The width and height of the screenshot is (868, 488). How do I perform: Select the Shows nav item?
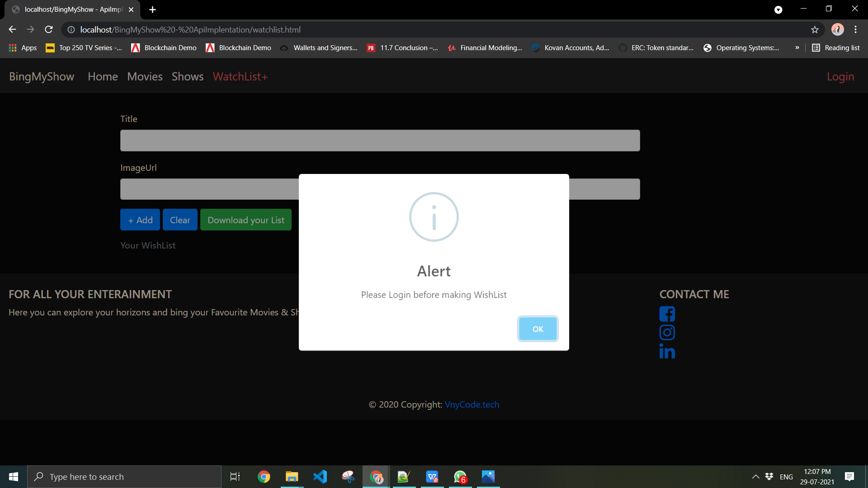187,76
